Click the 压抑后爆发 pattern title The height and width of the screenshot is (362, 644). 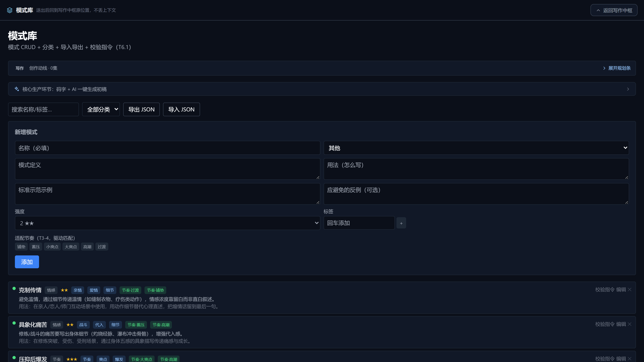click(33, 359)
